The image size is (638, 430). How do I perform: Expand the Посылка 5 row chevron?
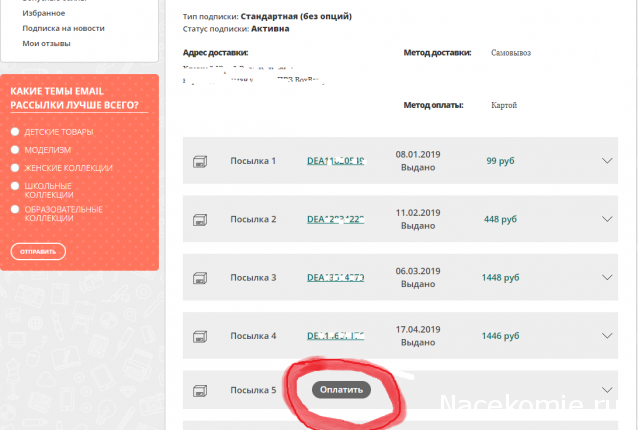(606, 390)
